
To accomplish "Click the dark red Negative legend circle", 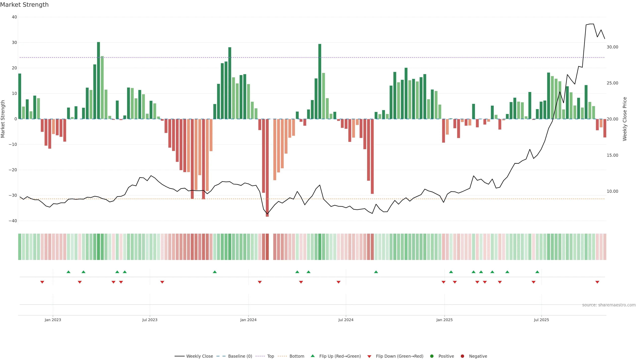I will pyautogui.click(x=462, y=356).
